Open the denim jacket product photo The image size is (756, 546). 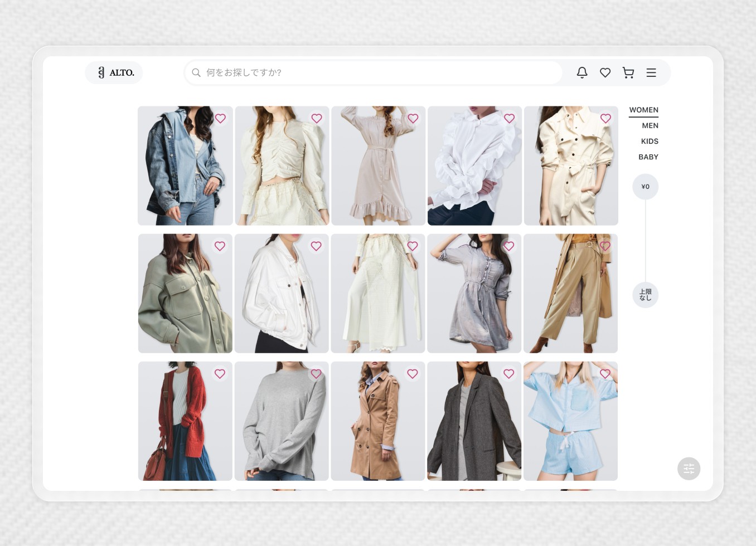[185, 166]
